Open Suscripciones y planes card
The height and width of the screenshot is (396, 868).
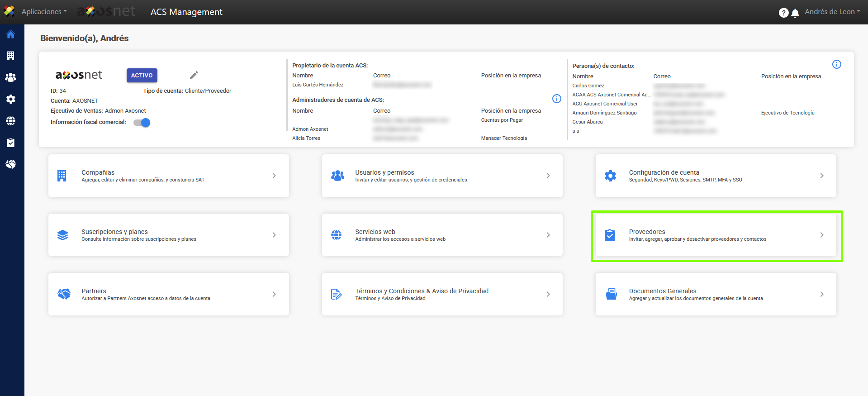168,235
